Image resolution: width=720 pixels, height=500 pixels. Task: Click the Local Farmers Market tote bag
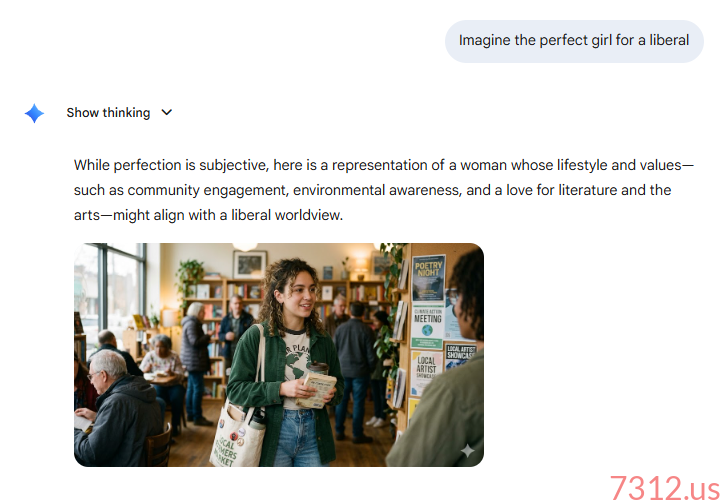tap(237, 438)
